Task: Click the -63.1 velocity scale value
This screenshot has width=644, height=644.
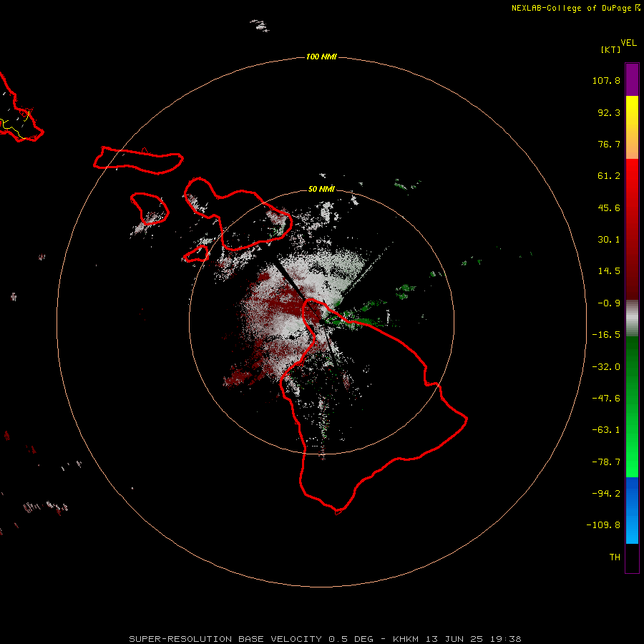Action: pyautogui.click(x=606, y=430)
